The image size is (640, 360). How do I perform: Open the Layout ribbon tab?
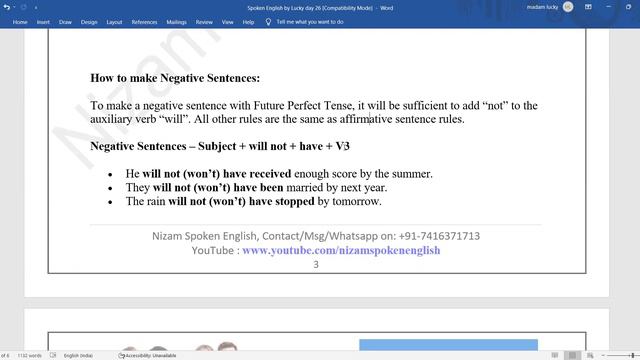click(x=114, y=22)
